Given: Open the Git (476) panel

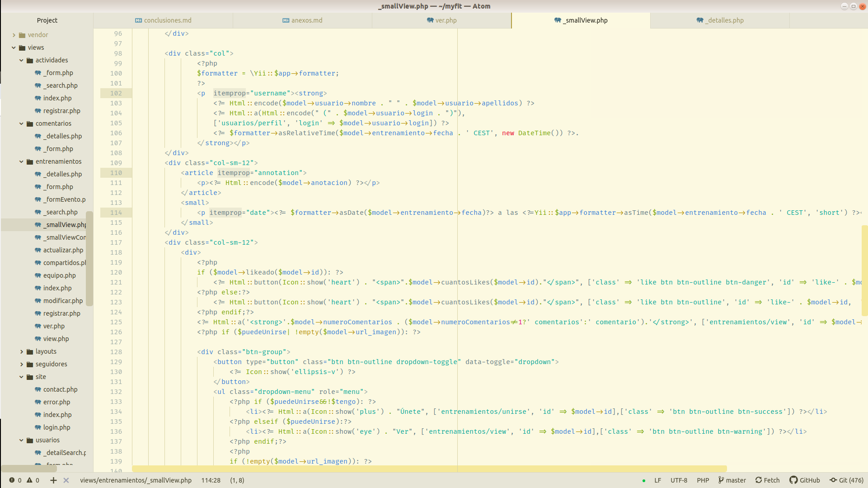Looking at the screenshot, I should click(x=846, y=480).
